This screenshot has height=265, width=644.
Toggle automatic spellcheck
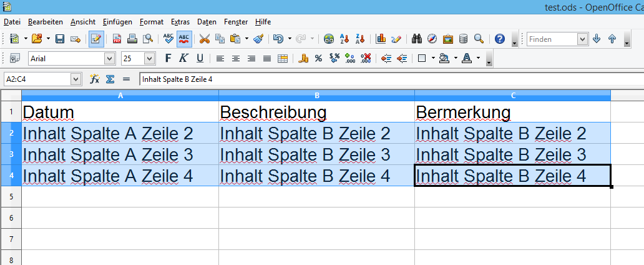coord(184,39)
